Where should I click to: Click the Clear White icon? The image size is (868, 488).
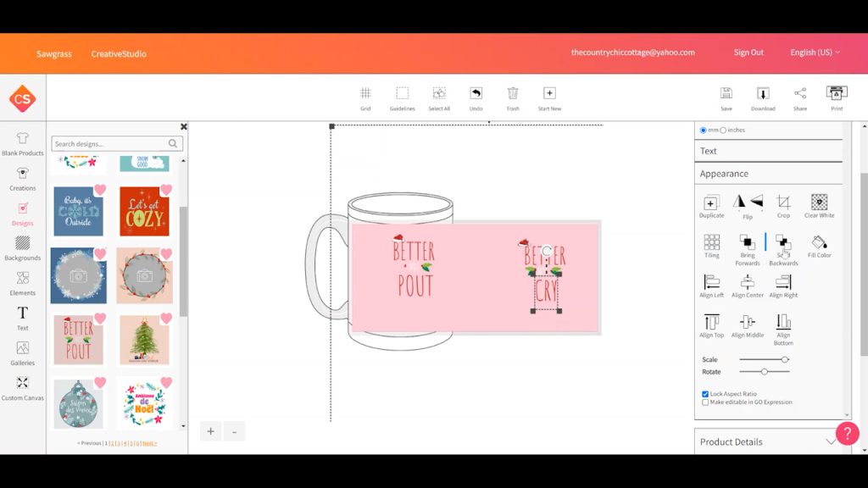point(819,202)
